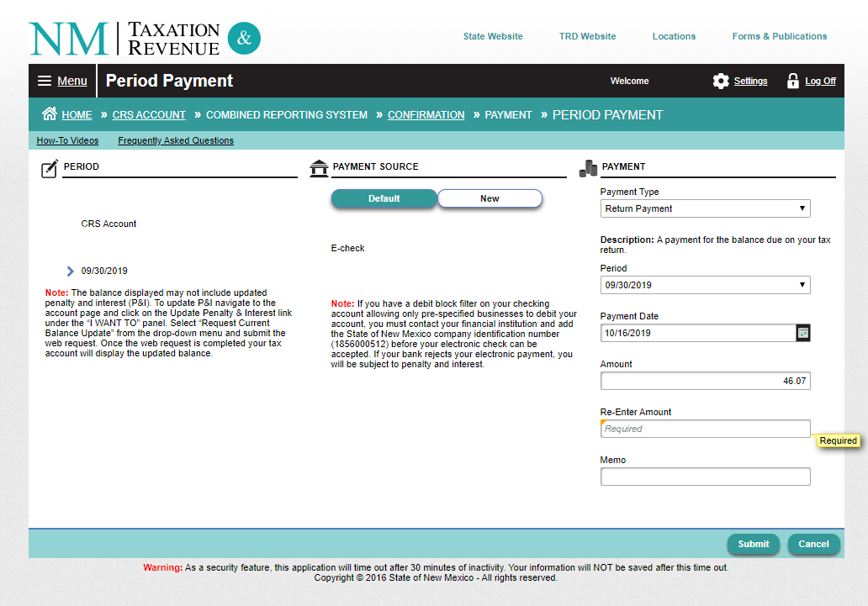Click the pencil icon beside PERIOD heading
Image resolution: width=868 pixels, height=606 pixels.
click(x=48, y=168)
